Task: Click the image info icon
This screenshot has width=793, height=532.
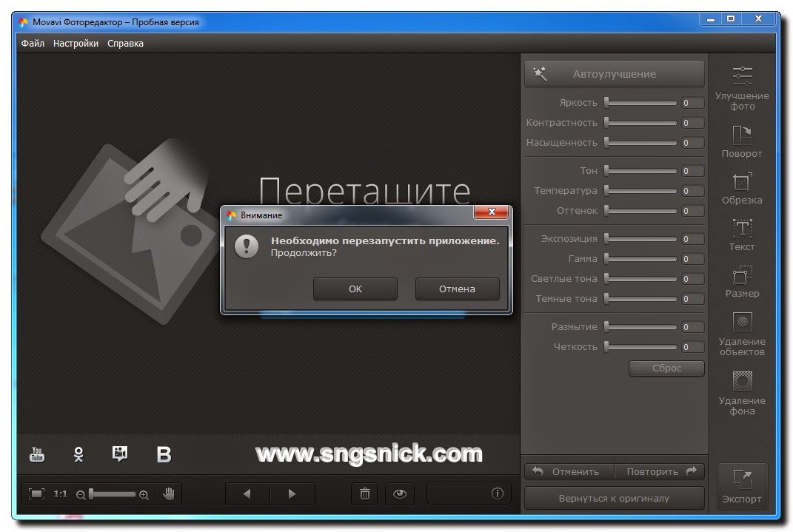Action: coord(497,494)
